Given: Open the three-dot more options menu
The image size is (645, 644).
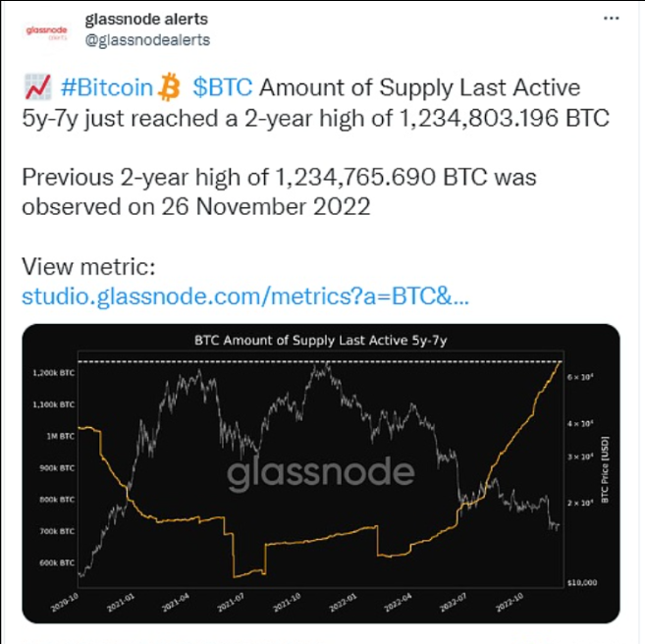Looking at the screenshot, I should pyautogui.click(x=610, y=21).
